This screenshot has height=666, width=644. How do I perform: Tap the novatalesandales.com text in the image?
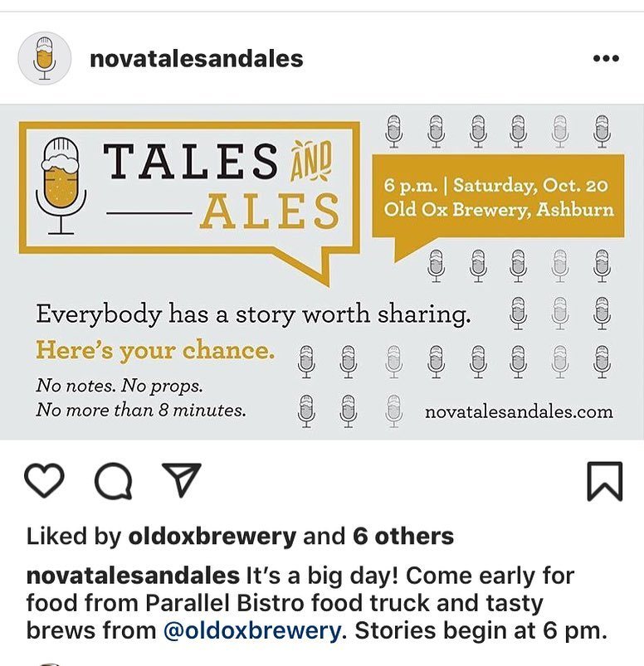click(x=519, y=411)
